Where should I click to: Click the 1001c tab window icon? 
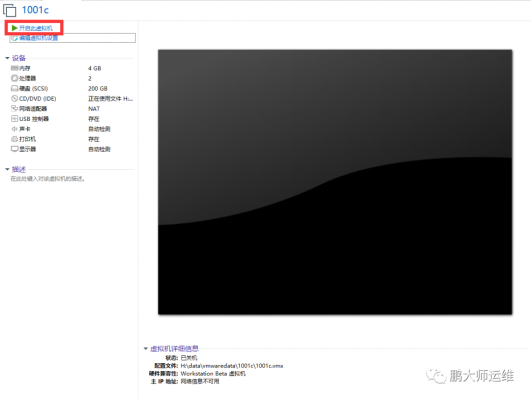[x=9, y=10]
